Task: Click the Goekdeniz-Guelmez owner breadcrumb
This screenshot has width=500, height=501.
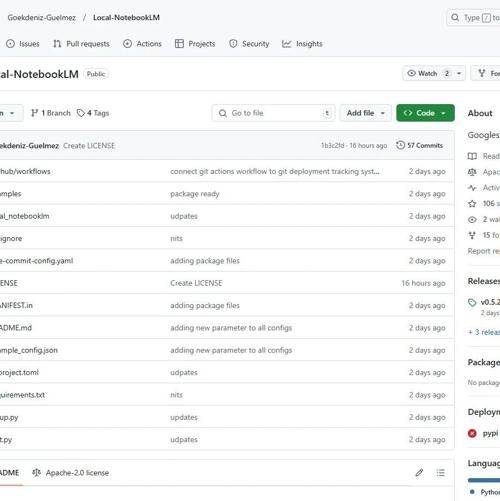Action: click(42, 17)
